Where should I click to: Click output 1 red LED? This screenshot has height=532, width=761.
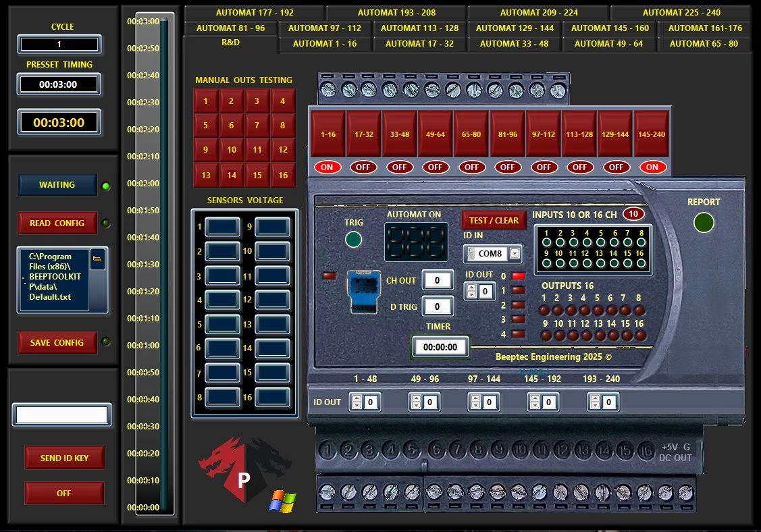click(x=544, y=310)
